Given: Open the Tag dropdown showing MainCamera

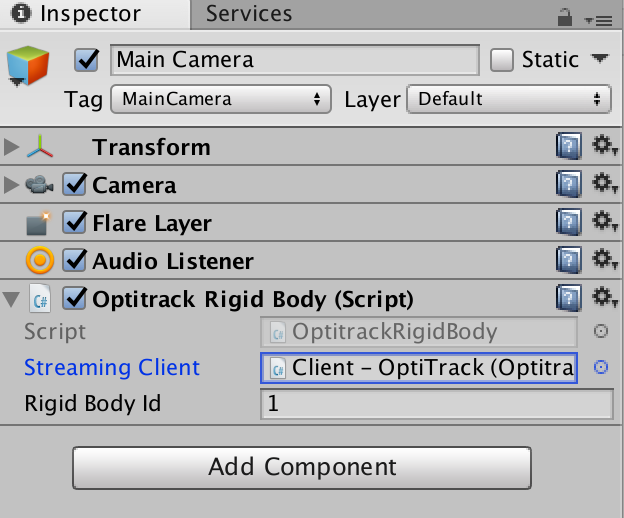Looking at the screenshot, I should pyautogui.click(x=221, y=99).
